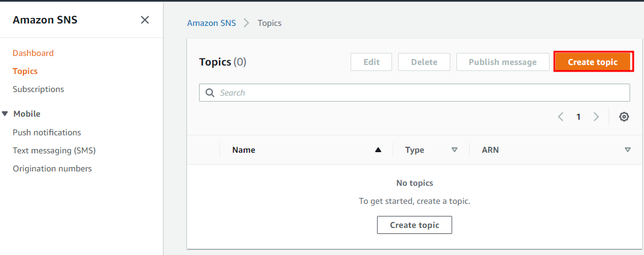Open Dashboard in sidebar

pyautogui.click(x=33, y=53)
